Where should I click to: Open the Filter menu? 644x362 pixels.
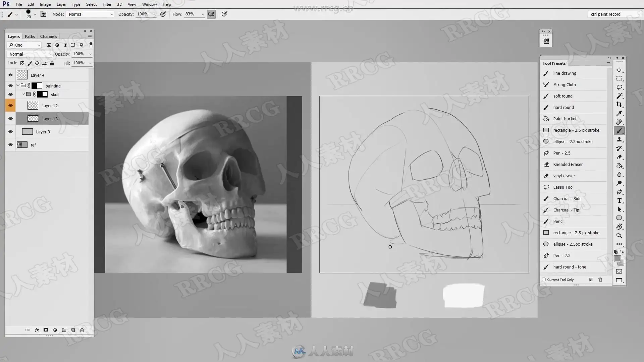pyautogui.click(x=107, y=4)
